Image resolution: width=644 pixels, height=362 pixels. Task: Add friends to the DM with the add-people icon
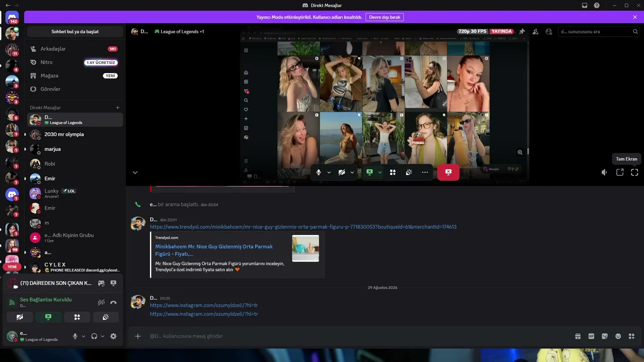535,31
